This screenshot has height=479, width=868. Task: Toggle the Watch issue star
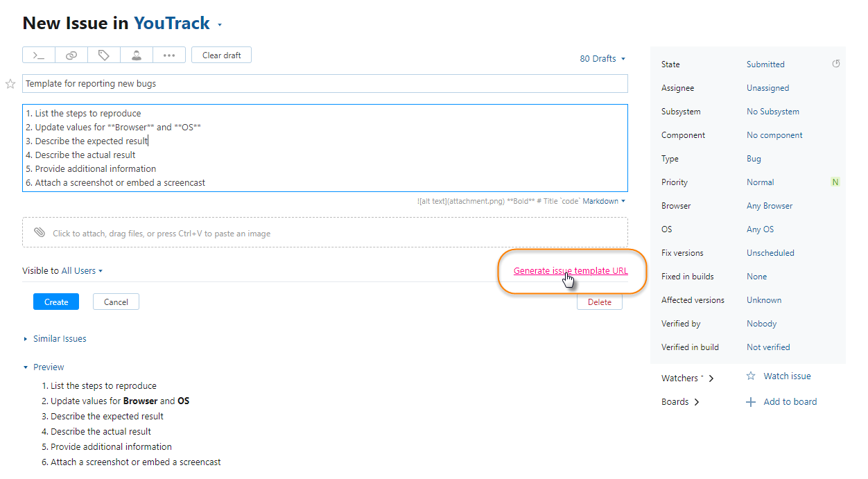coord(750,376)
